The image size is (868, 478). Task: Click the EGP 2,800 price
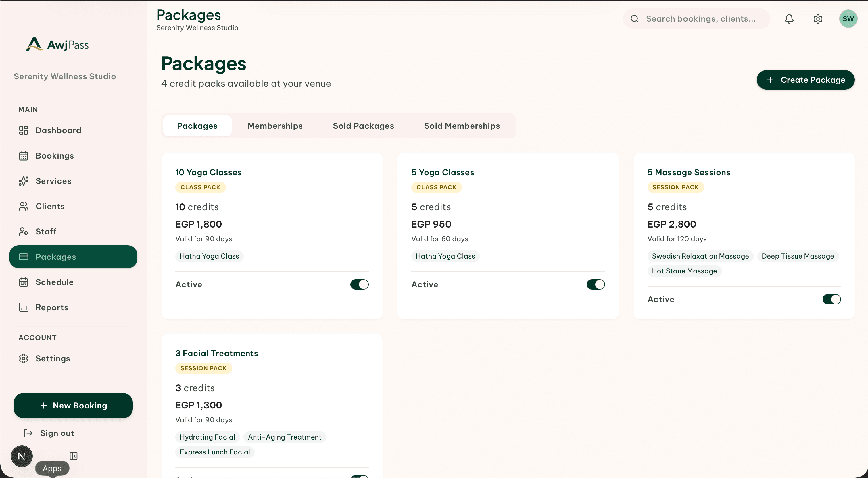coord(672,224)
